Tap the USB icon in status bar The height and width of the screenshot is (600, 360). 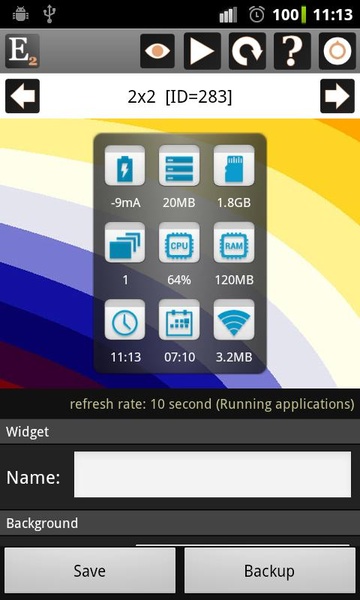(x=49, y=15)
